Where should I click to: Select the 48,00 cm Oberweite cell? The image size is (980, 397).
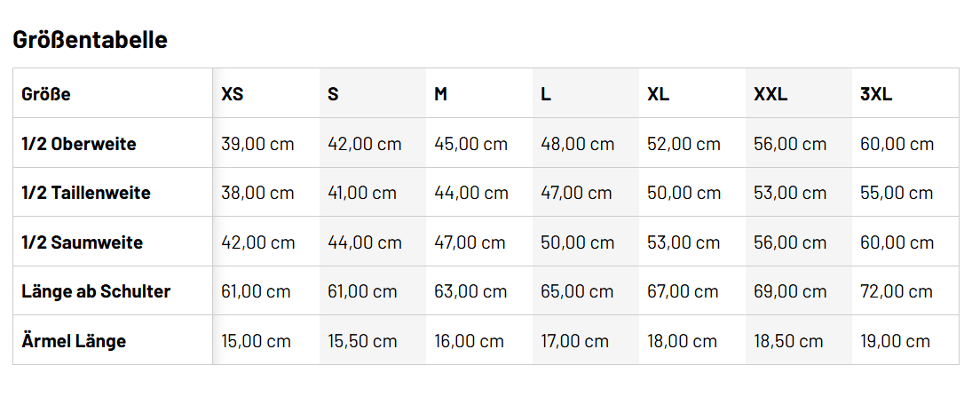click(x=578, y=144)
